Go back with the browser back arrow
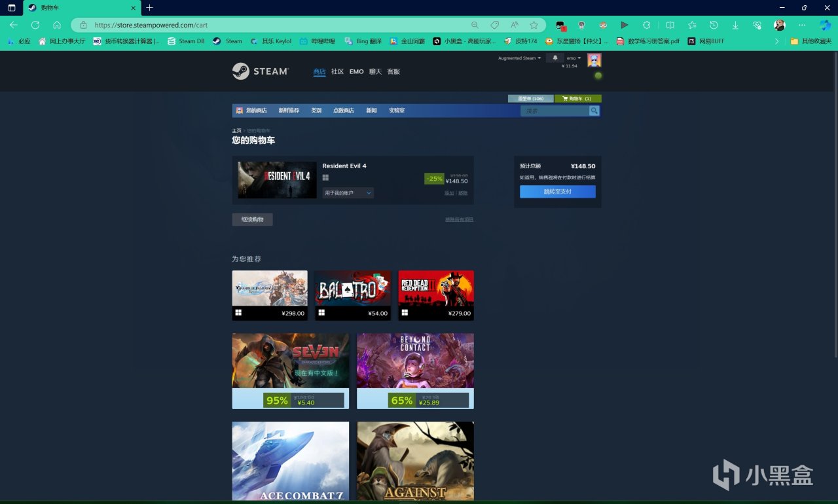 14,25
